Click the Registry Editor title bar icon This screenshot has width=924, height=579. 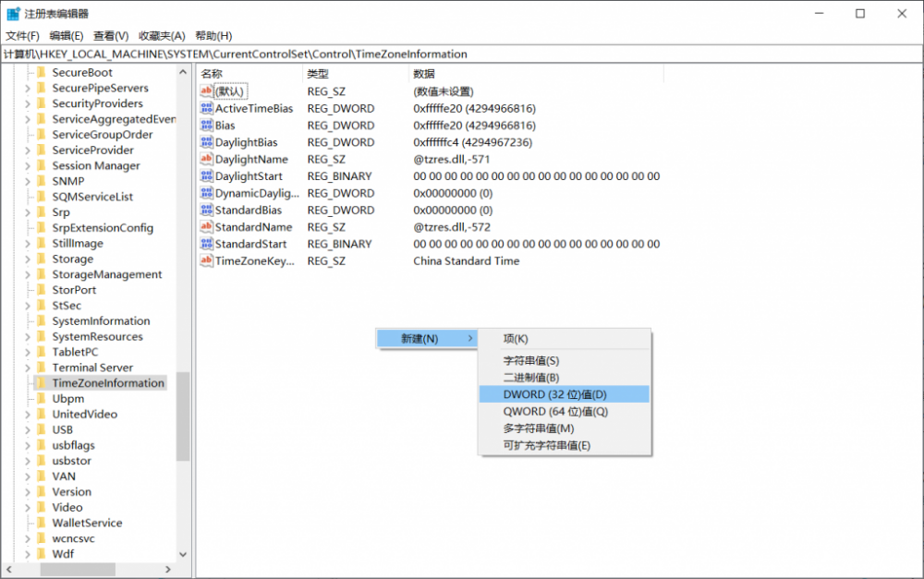point(13,14)
